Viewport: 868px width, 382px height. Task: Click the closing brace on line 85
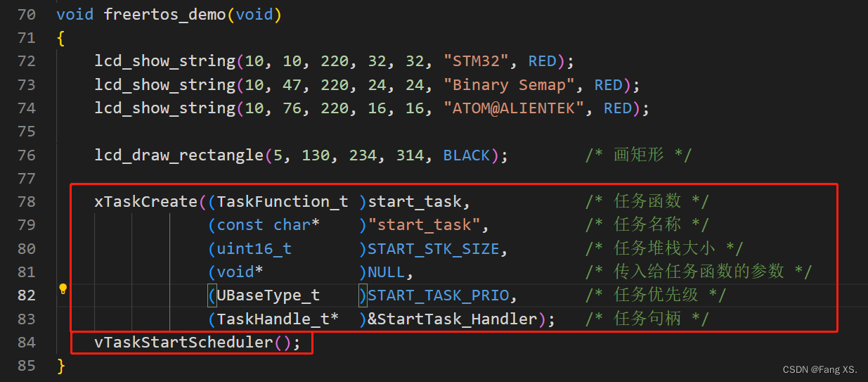(61, 366)
